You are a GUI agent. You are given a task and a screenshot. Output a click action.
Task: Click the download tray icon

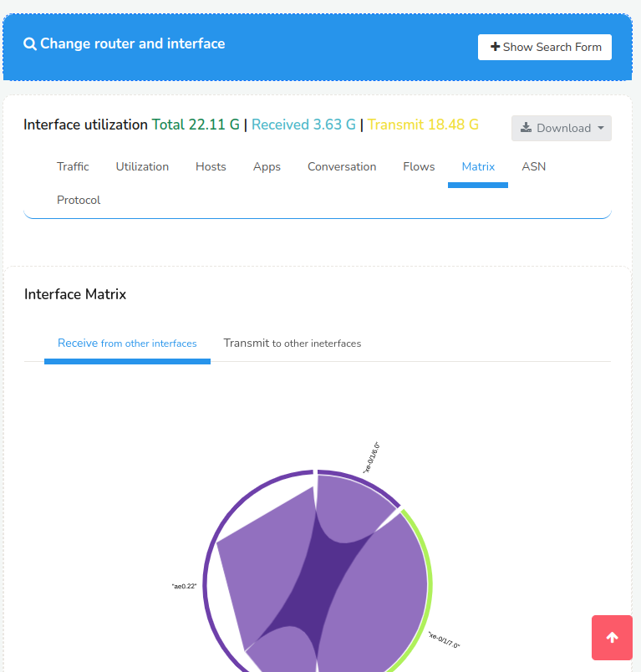point(527,128)
